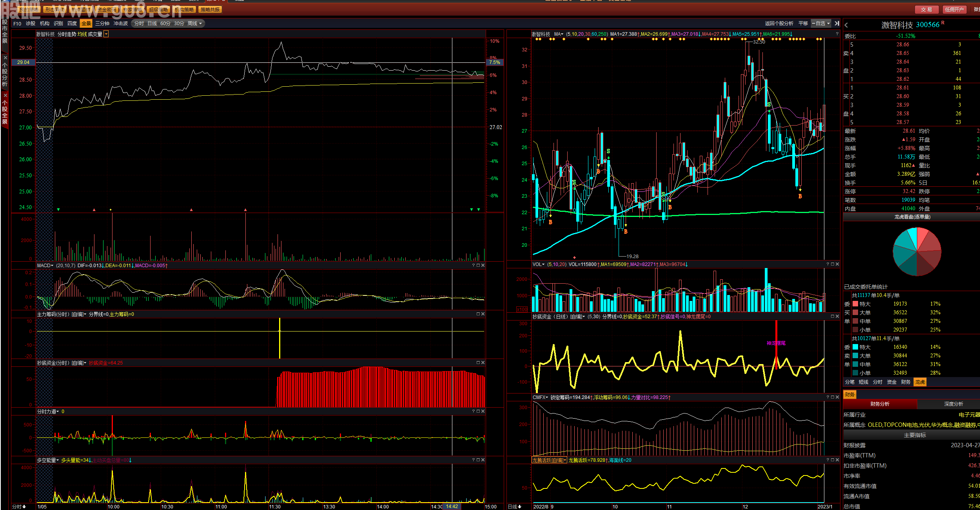Close the 分时力道 sub-panel
Viewport: 980px width, 510px height.
[483, 412]
